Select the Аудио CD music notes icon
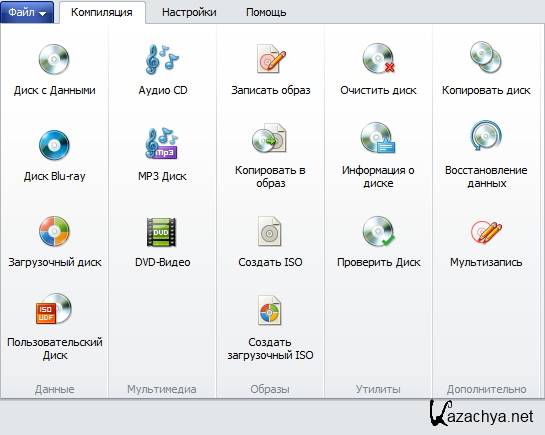The image size is (545, 435). (162, 59)
